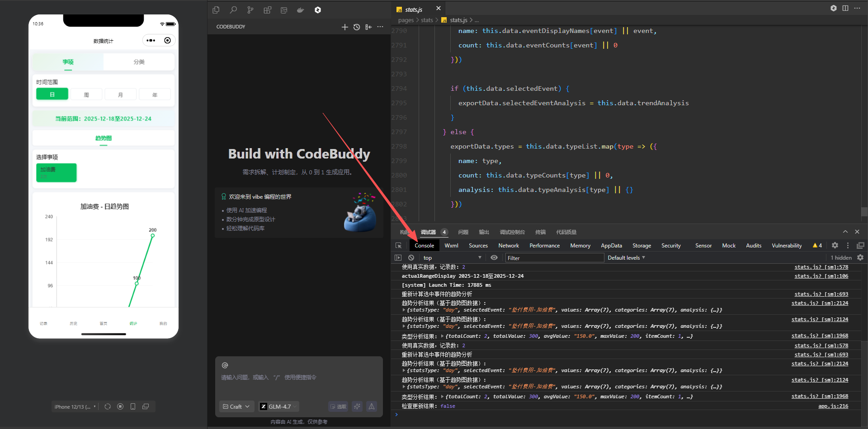This screenshot has height=429, width=868.
Task: Toggle the live expression eye icon
Action: 494,258
